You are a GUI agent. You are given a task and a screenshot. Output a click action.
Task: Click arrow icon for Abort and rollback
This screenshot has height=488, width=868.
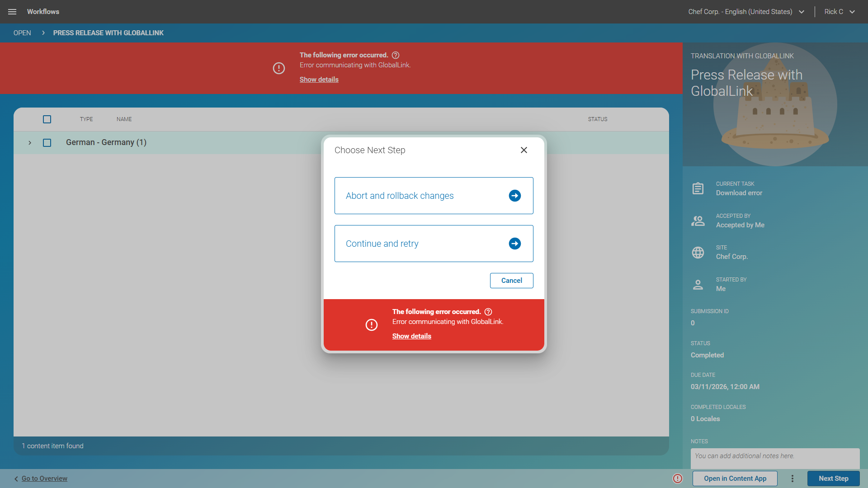point(514,196)
